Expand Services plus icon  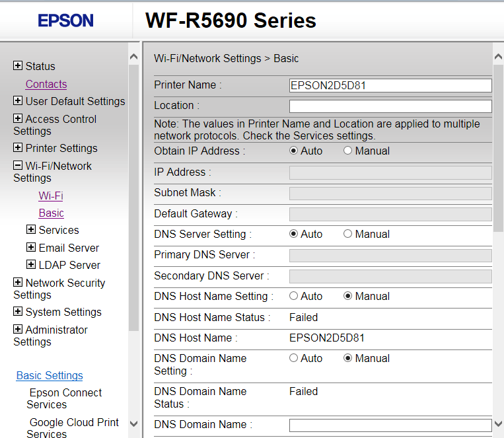click(31, 230)
